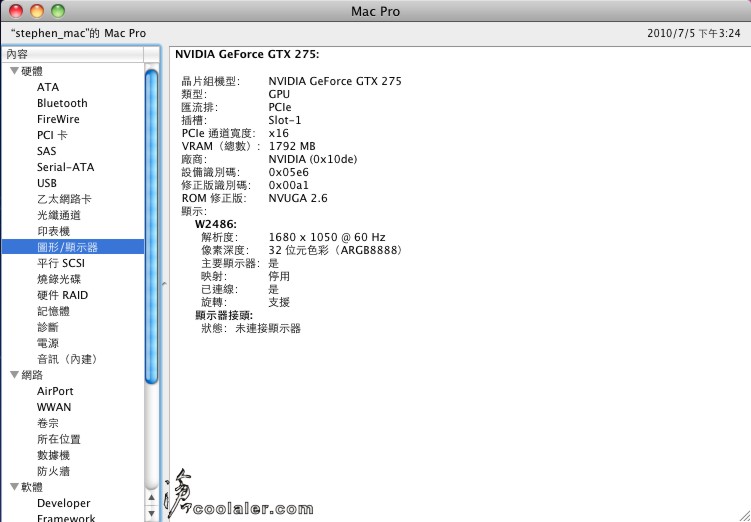Viewport: 751px width, 522px height.
Task: Select 音訊（內建） in the sidebar
Action: (x=68, y=359)
